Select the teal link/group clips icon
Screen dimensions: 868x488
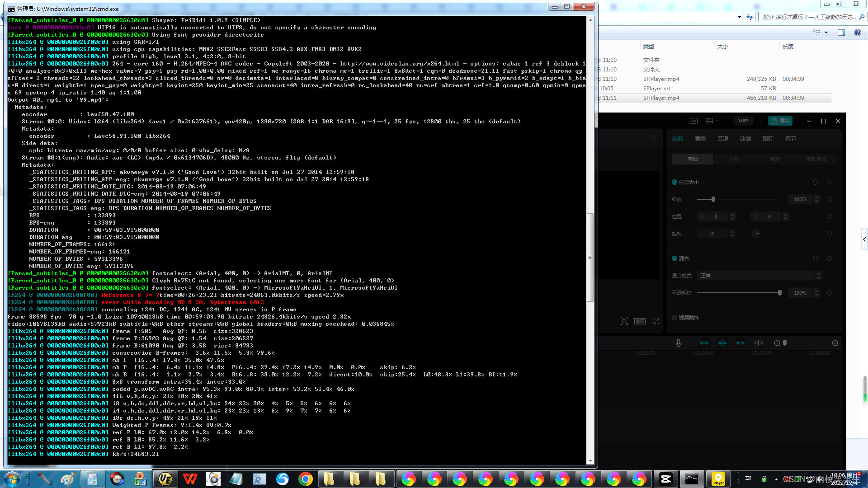[741, 343]
